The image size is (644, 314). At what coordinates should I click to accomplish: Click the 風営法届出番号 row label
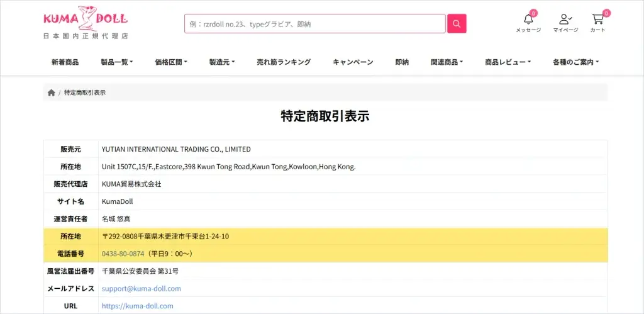click(70, 271)
